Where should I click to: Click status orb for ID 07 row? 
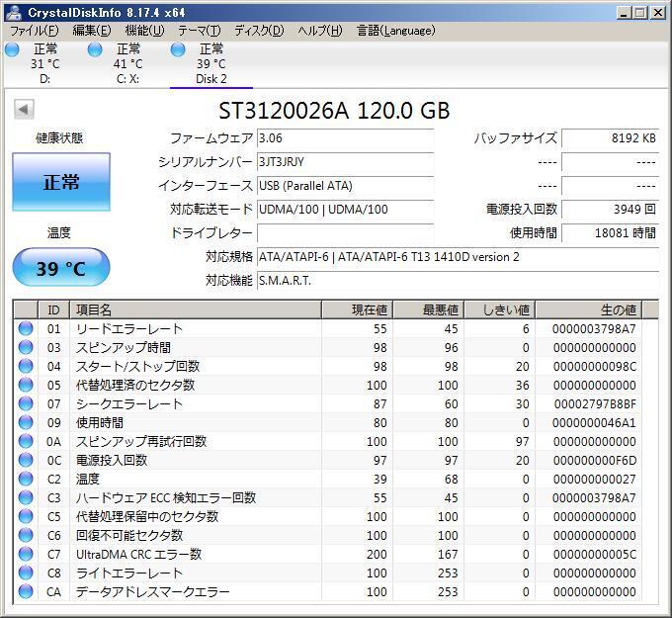coord(26,403)
